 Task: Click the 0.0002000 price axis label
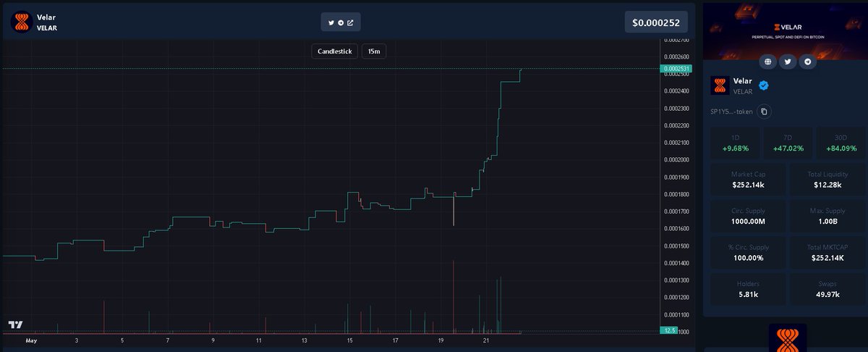676,160
